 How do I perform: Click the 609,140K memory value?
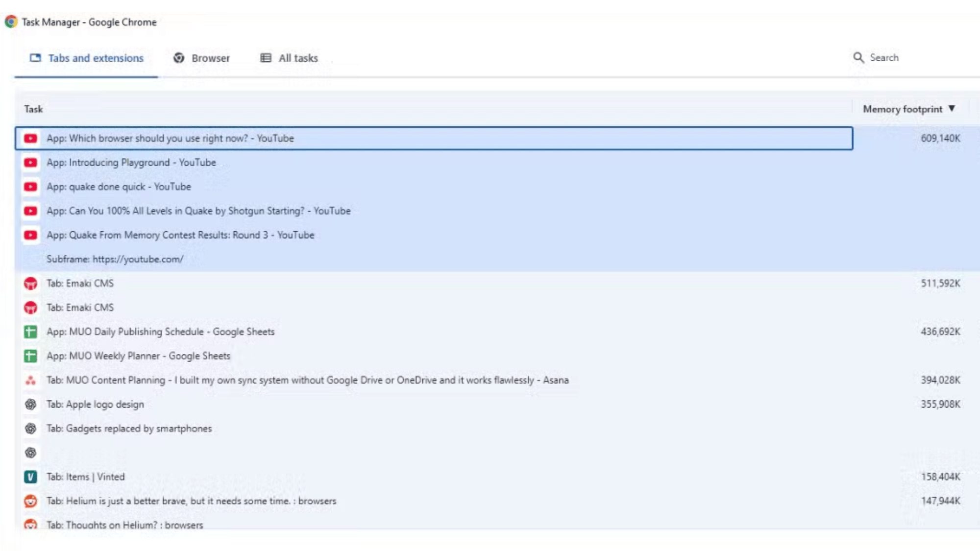pos(940,138)
